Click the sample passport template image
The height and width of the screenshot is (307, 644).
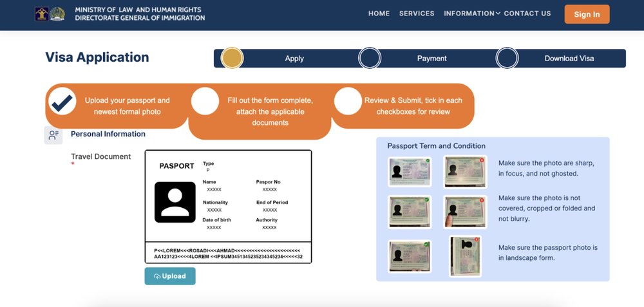click(x=228, y=207)
